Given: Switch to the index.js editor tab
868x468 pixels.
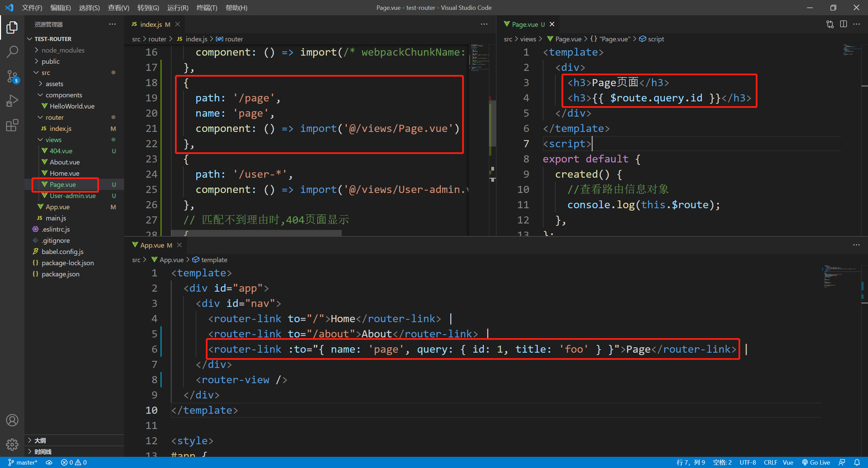Looking at the screenshot, I should tap(151, 24).
